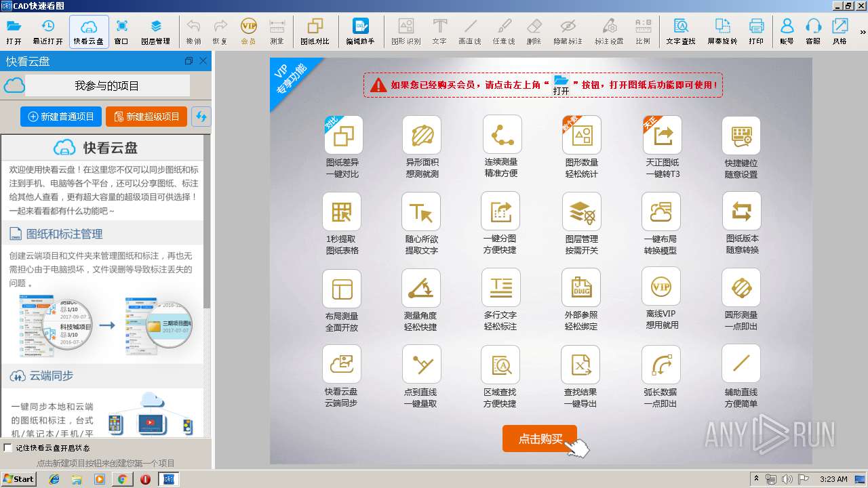Open 图层管理按需开关 feature icon
Image resolution: width=868 pixels, height=488 pixels.
pyautogui.click(x=582, y=211)
